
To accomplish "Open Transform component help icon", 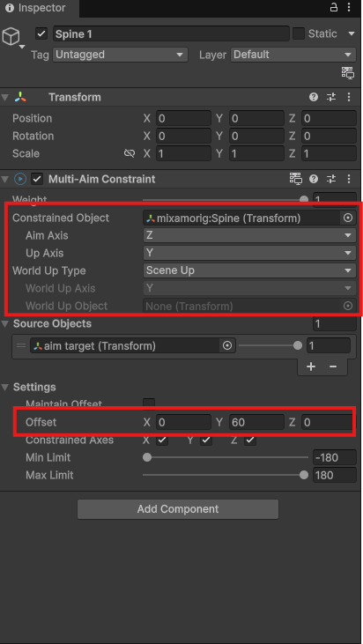I will click(x=314, y=97).
